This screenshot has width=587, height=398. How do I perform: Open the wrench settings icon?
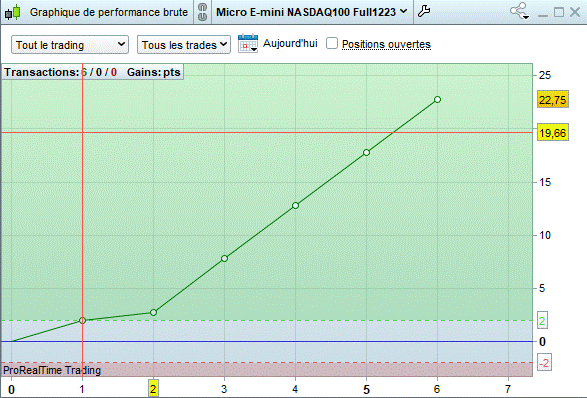(424, 11)
